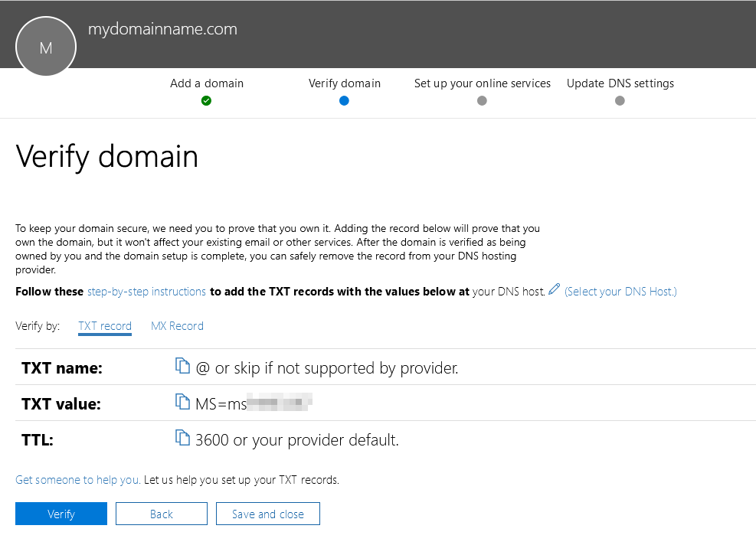Click the gray dot under Update DNS settings

point(620,100)
